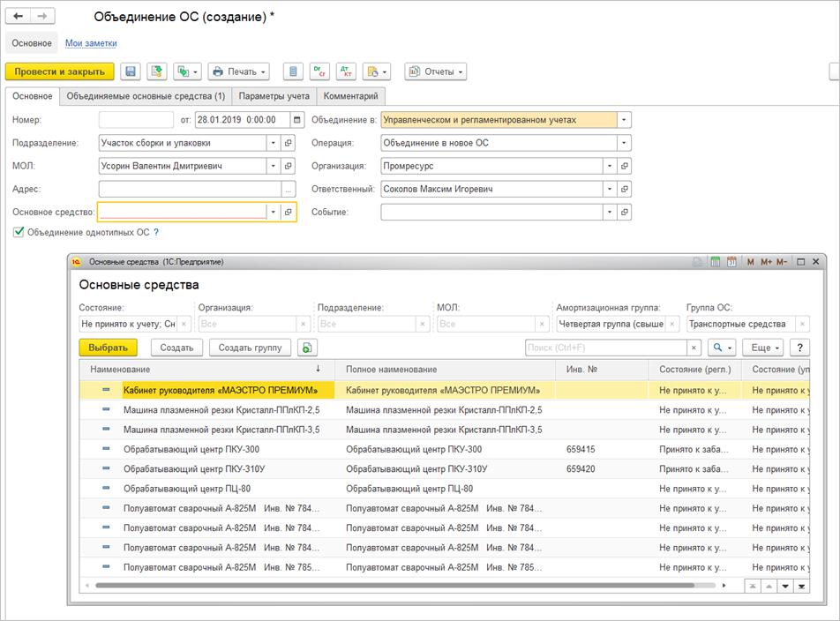Click the calendar icon by the date
The width and height of the screenshot is (840, 621).
click(297, 120)
